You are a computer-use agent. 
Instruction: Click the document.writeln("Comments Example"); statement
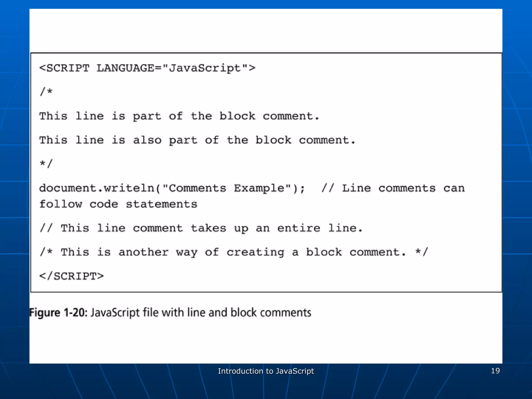click(172, 188)
